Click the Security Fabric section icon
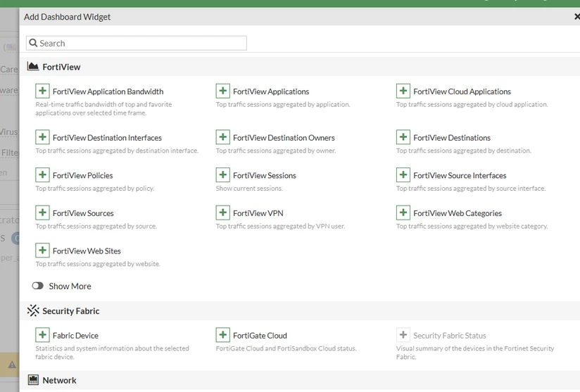The image size is (580, 392). coord(33,310)
